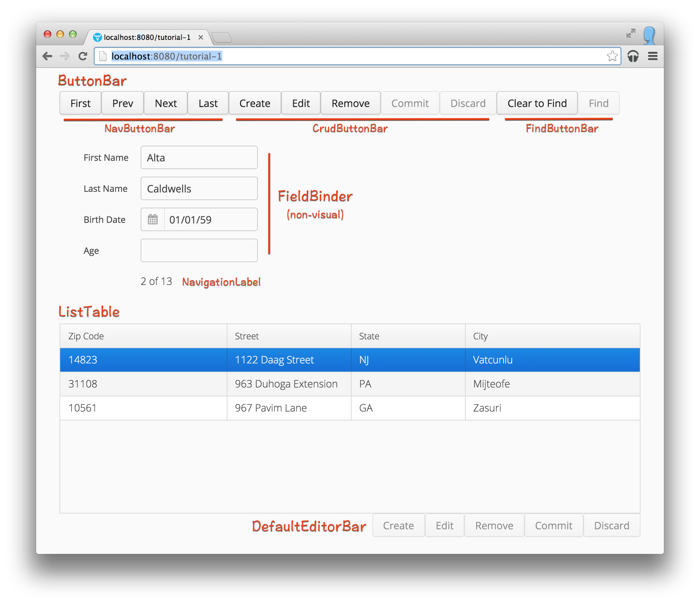Click Discard in the top button bar
This screenshot has height=604, width=700.
(x=468, y=103)
